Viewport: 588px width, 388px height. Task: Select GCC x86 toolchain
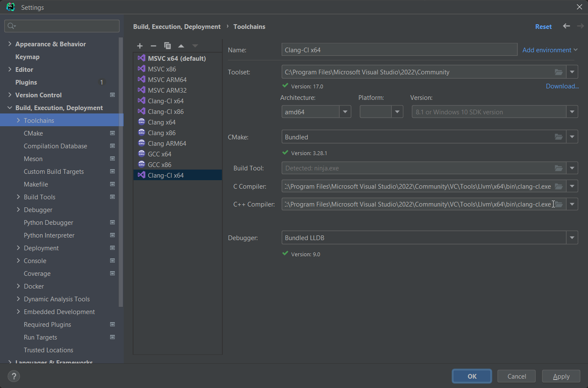point(178,164)
